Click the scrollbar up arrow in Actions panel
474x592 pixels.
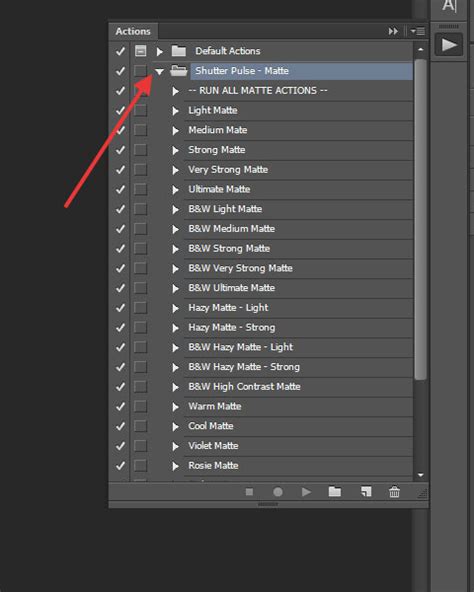pyautogui.click(x=421, y=49)
